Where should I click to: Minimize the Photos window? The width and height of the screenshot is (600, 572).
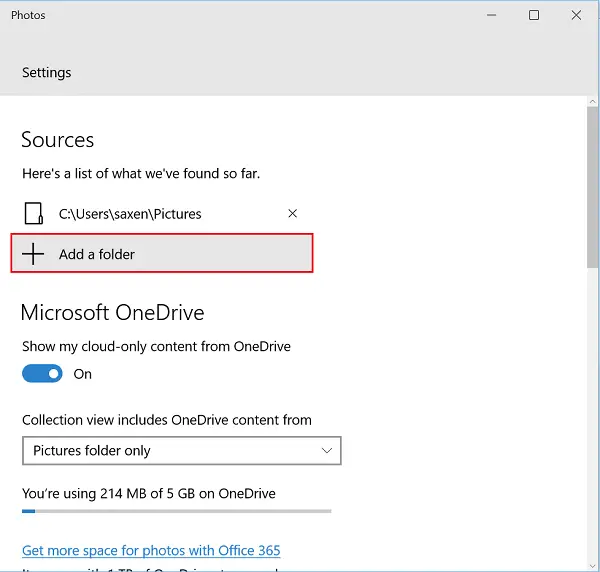(491, 15)
